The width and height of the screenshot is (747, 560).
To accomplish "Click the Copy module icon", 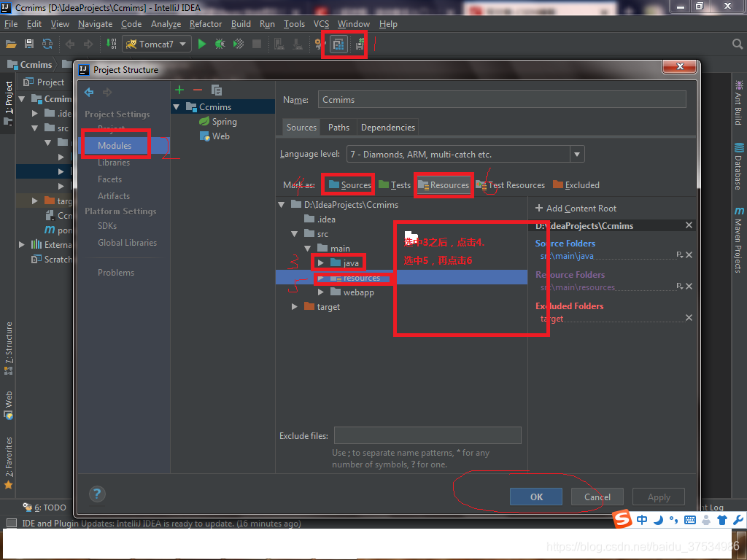I will click(x=217, y=90).
